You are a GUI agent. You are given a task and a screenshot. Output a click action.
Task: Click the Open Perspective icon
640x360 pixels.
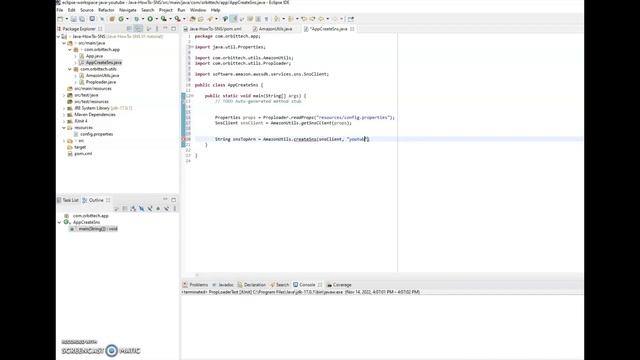351,19
